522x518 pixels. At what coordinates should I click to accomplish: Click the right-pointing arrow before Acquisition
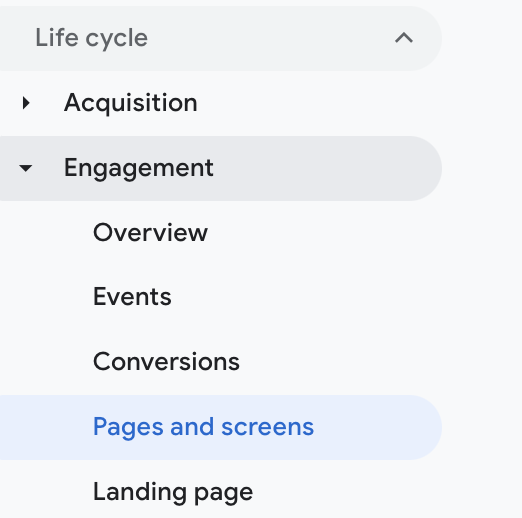[26, 103]
